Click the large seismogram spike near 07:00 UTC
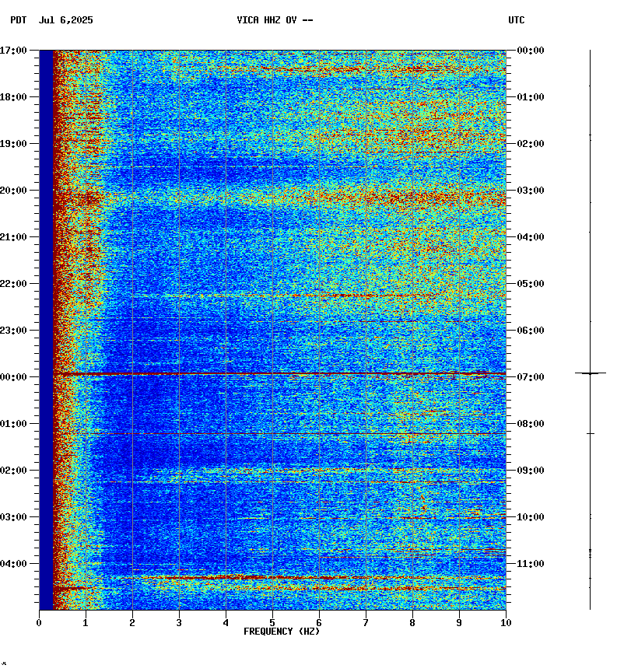The image size is (624, 672). tap(591, 373)
